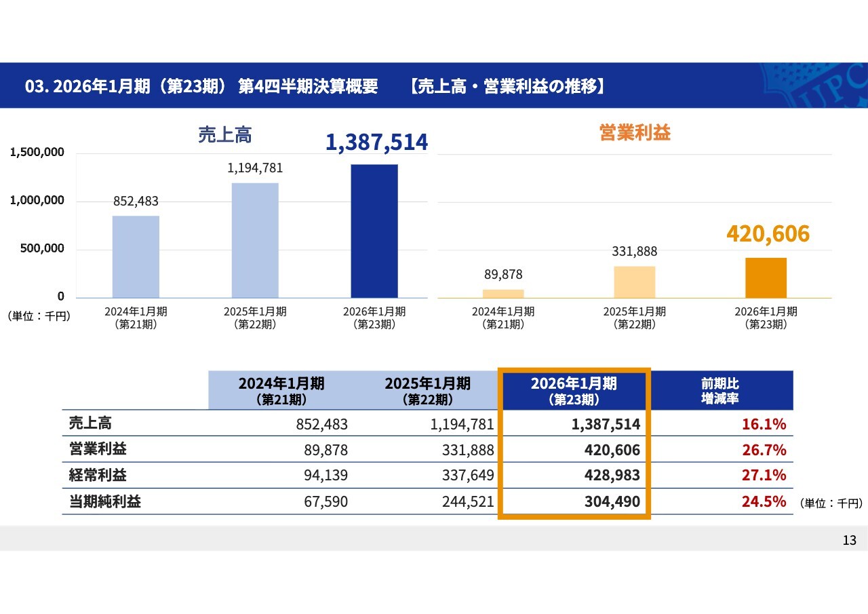This screenshot has width=868, height=614.
Task: Select the light orange 331,888 profit bar
Action: pyautogui.click(x=634, y=282)
